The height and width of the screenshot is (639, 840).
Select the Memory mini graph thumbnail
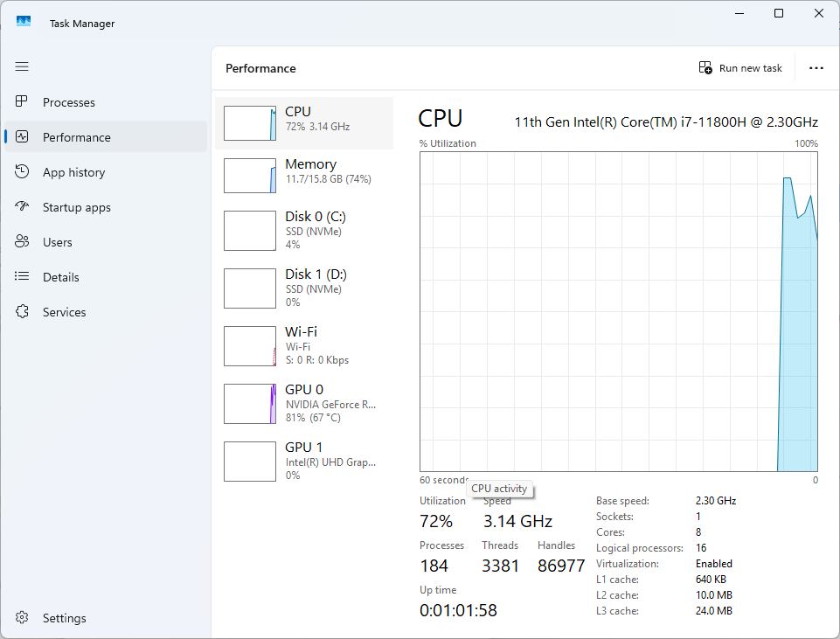click(x=250, y=176)
